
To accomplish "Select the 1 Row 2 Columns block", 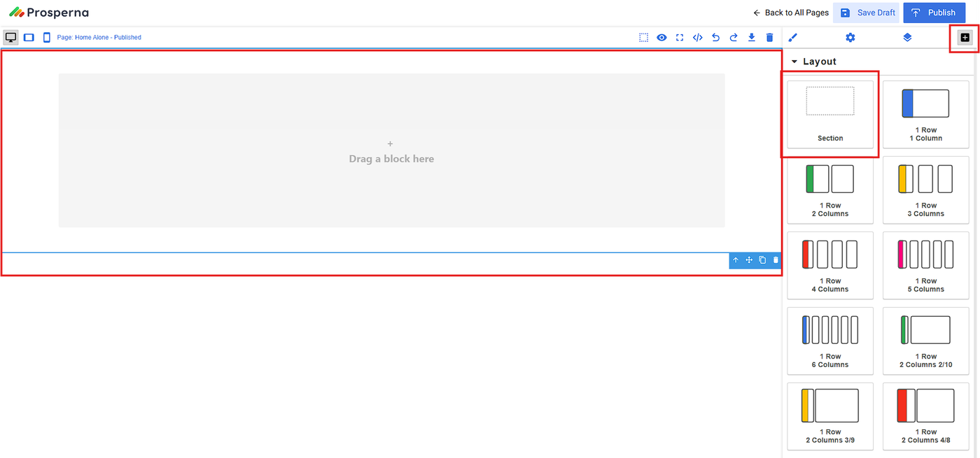I will coord(830,189).
